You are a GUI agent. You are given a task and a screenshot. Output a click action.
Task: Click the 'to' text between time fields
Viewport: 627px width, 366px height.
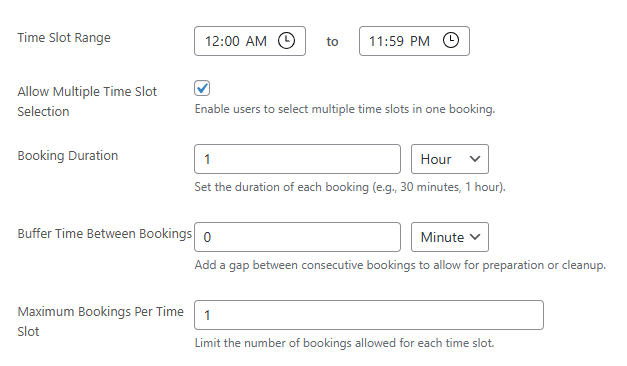point(332,42)
